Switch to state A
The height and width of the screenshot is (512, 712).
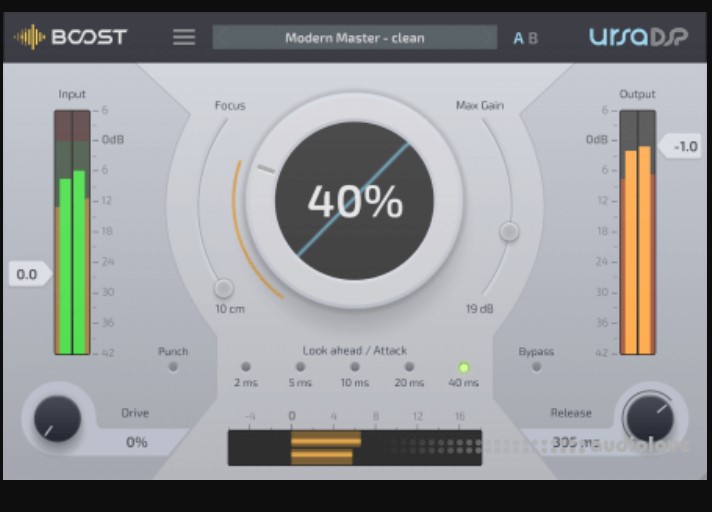tap(518, 38)
